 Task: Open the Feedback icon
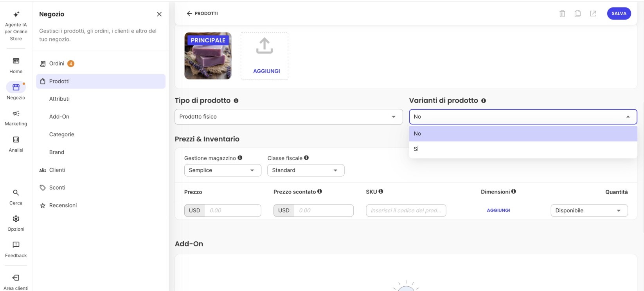pyautogui.click(x=16, y=245)
